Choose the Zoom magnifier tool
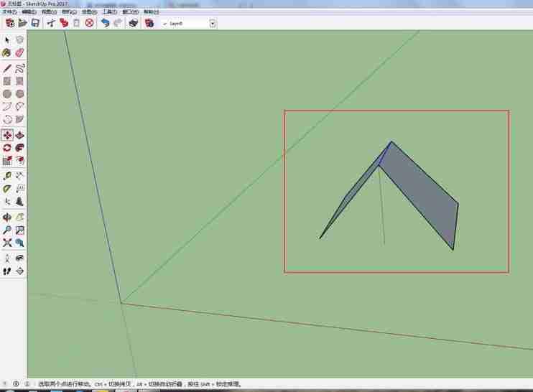 [x=7, y=230]
